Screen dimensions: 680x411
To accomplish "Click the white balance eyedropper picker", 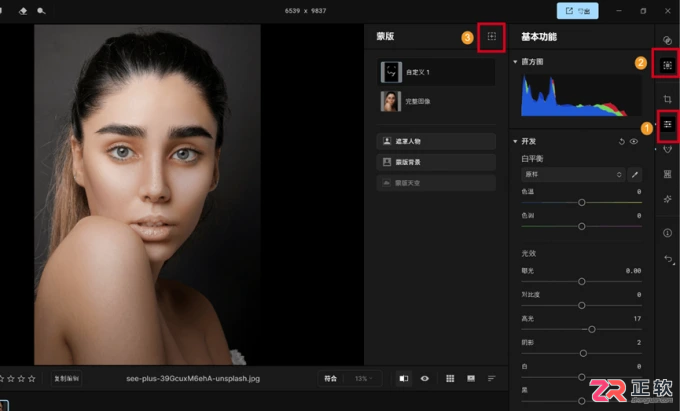I will coord(634,174).
